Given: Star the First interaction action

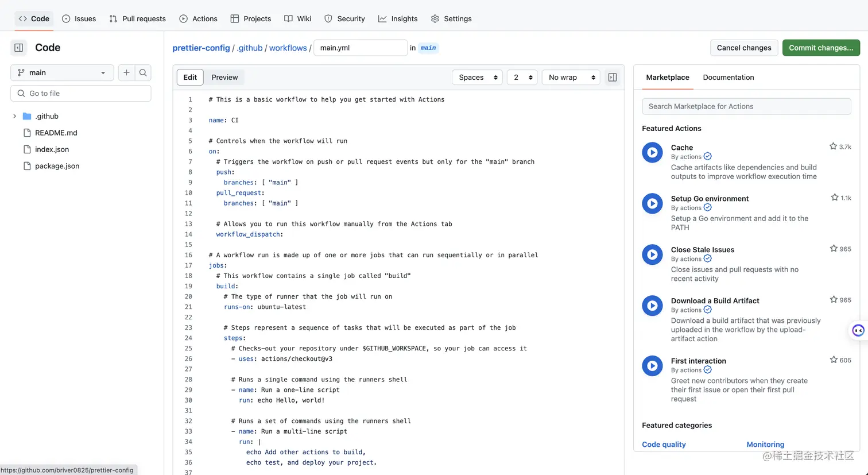Looking at the screenshot, I should point(834,360).
